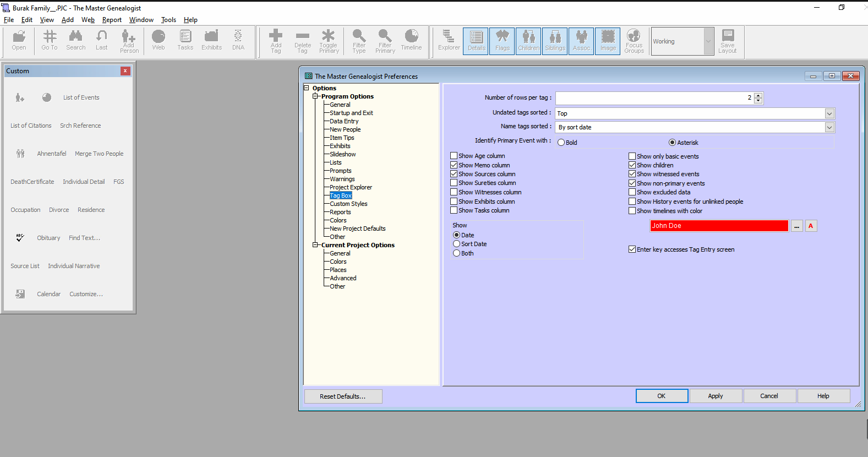Toggle the Children window icon
Screen dimensions: 868x457
point(528,41)
